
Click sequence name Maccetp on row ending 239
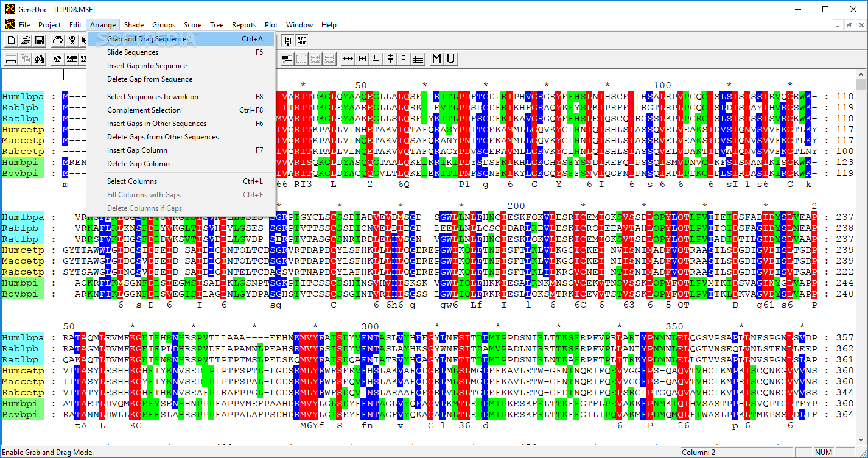[x=23, y=261]
